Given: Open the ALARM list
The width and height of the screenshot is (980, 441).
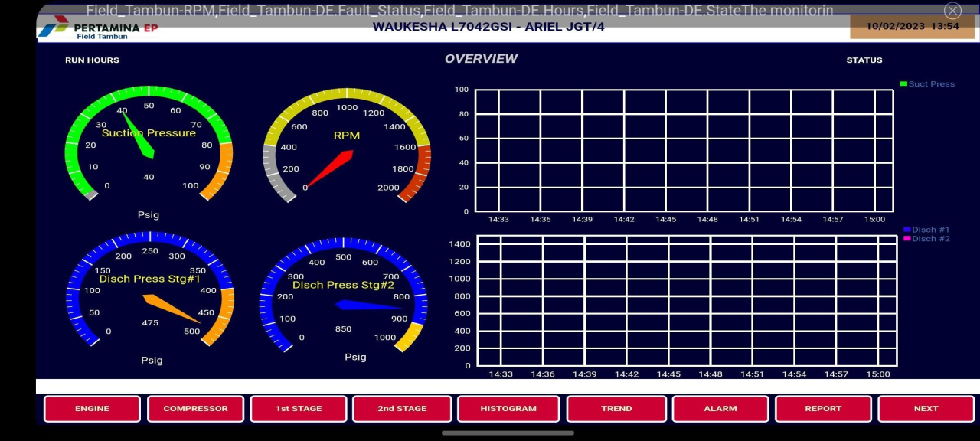Looking at the screenshot, I should (x=720, y=409).
